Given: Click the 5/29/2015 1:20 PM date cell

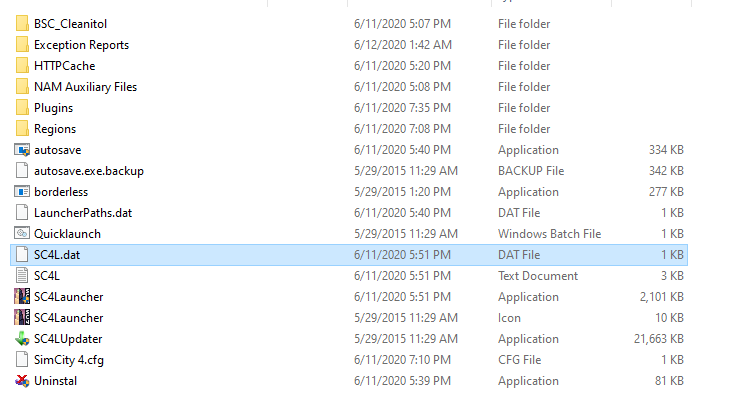Looking at the screenshot, I should click(x=402, y=192).
